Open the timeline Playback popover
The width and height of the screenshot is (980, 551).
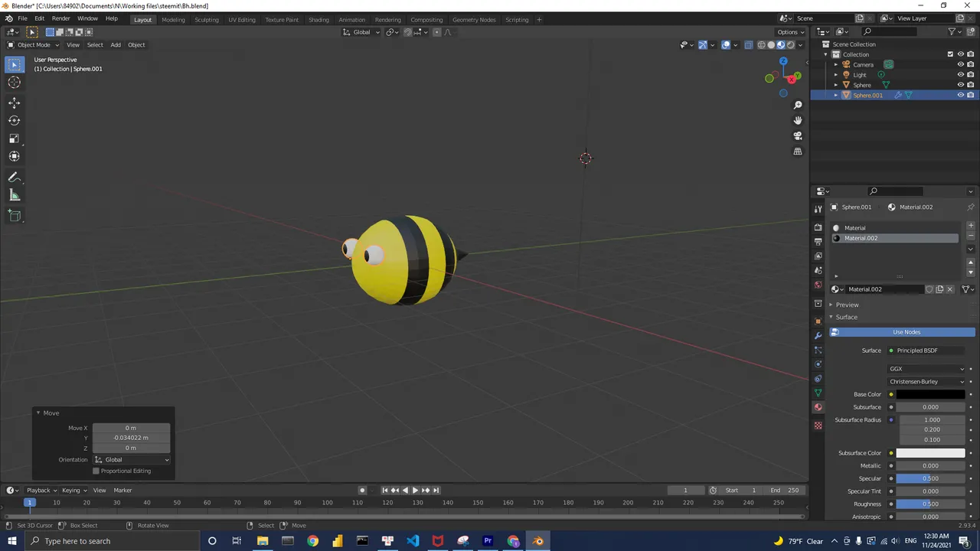coord(41,490)
